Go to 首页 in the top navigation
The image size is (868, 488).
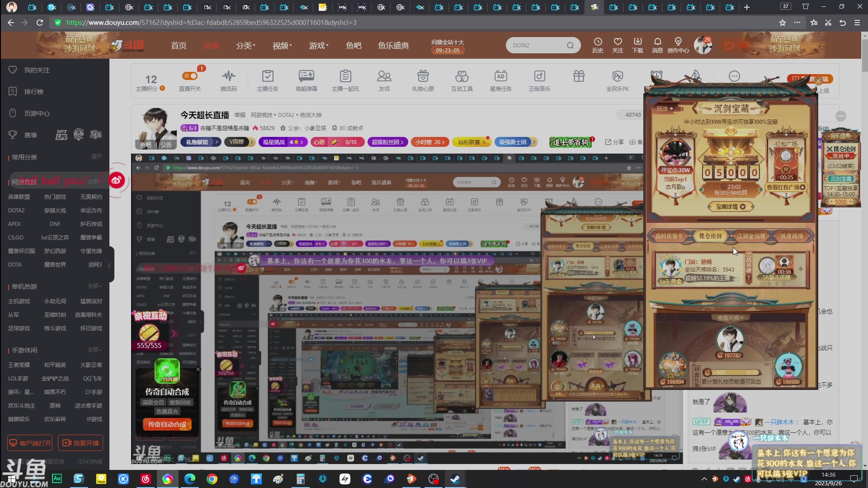pos(179,46)
